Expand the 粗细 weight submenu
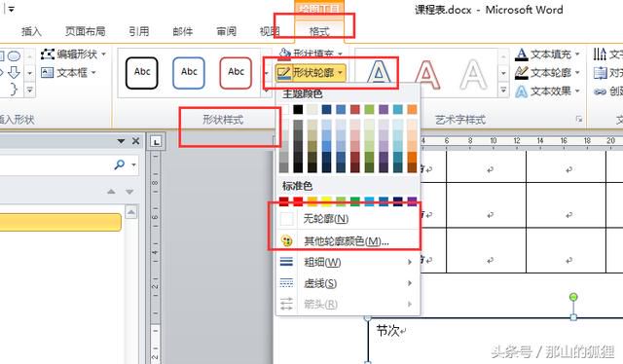Image resolution: width=623 pixels, height=364 pixels. (345, 262)
